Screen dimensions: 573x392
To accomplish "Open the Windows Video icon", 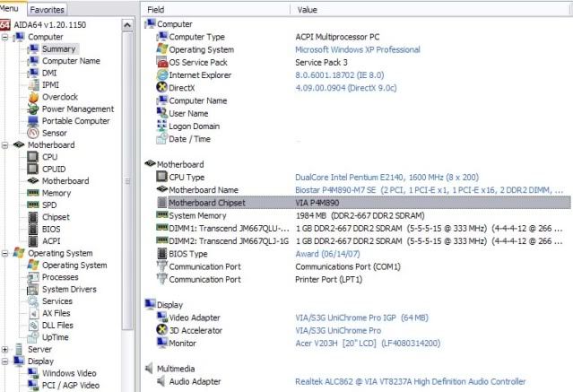I will 33,373.
